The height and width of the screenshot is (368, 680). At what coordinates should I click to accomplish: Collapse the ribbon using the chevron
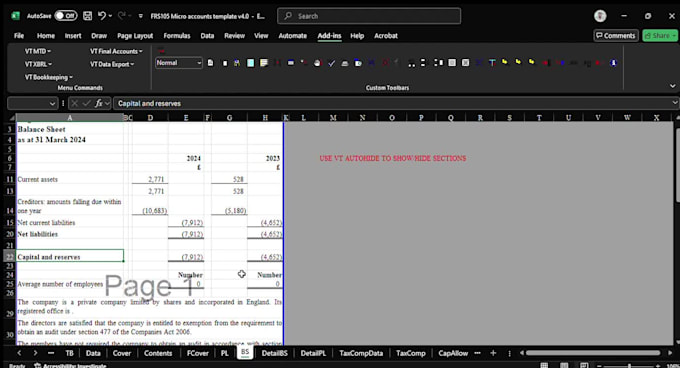click(x=672, y=86)
